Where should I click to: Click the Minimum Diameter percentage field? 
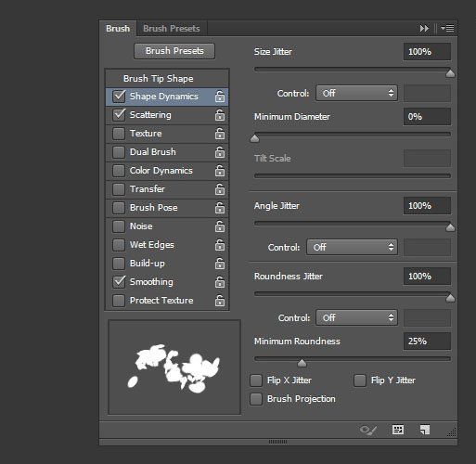tap(427, 117)
